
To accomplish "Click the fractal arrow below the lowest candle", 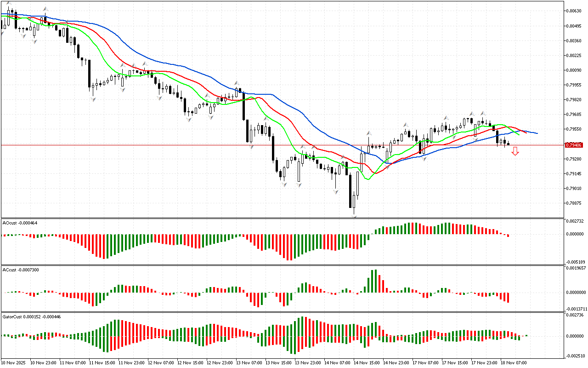I will point(354,215).
